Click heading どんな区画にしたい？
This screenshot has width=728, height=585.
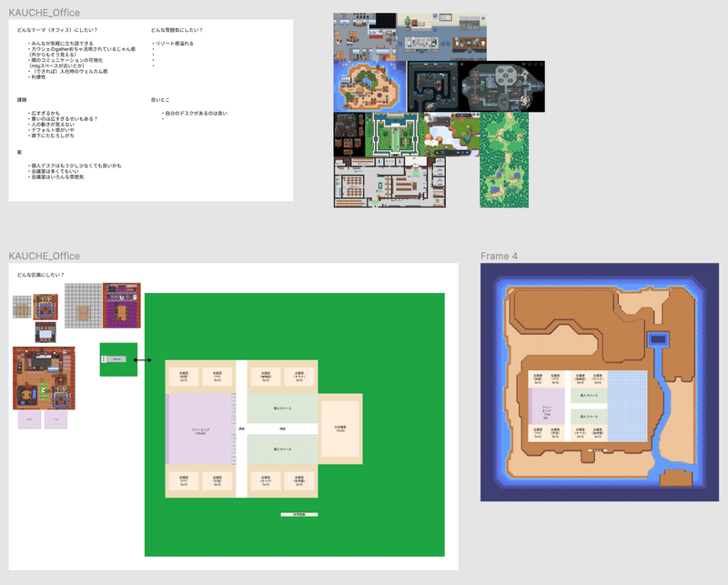[40, 275]
